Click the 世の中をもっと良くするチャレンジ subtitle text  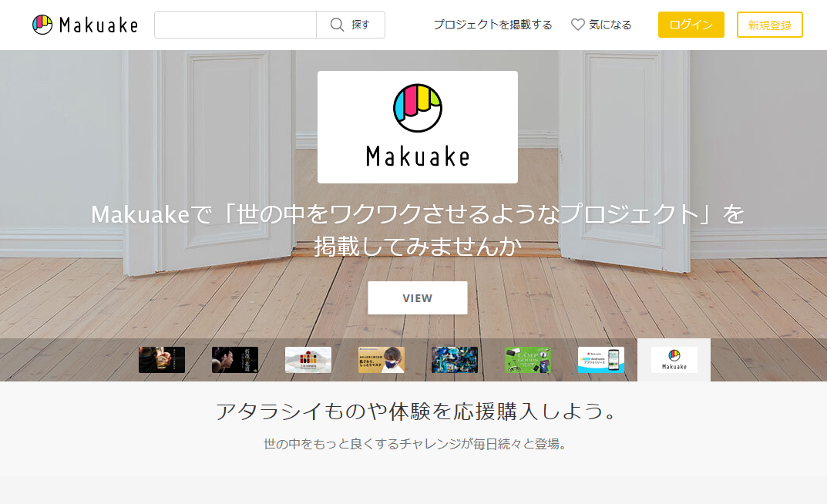pyautogui.click(x=417, y=444)
